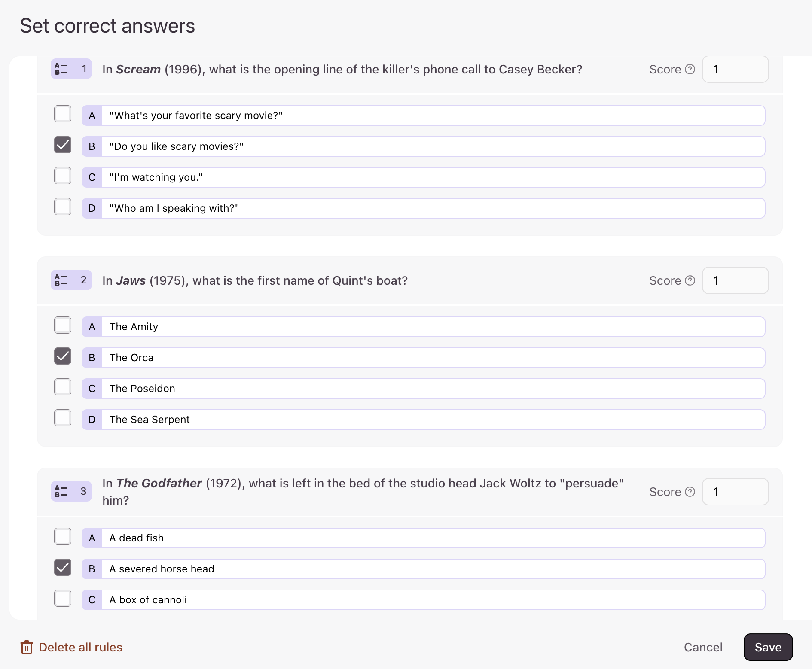This screenshot has height=669, width=812.
Task: Save the correct answers
Action: pos(768,647)
